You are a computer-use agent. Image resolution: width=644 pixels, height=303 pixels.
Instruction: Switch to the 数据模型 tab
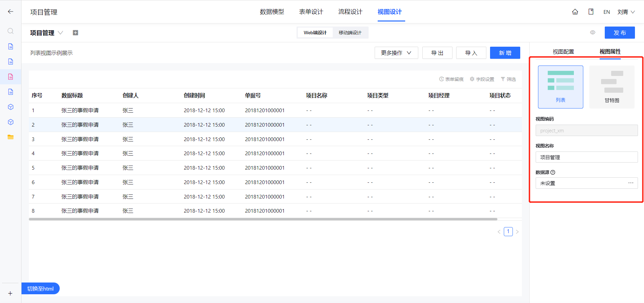(x=272, y=12)
